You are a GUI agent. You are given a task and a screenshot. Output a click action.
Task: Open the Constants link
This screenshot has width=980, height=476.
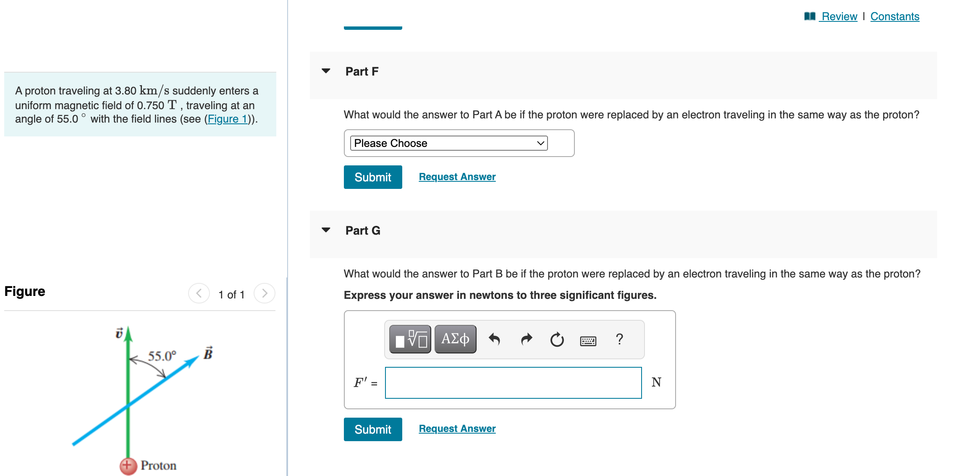pos(895,16)
